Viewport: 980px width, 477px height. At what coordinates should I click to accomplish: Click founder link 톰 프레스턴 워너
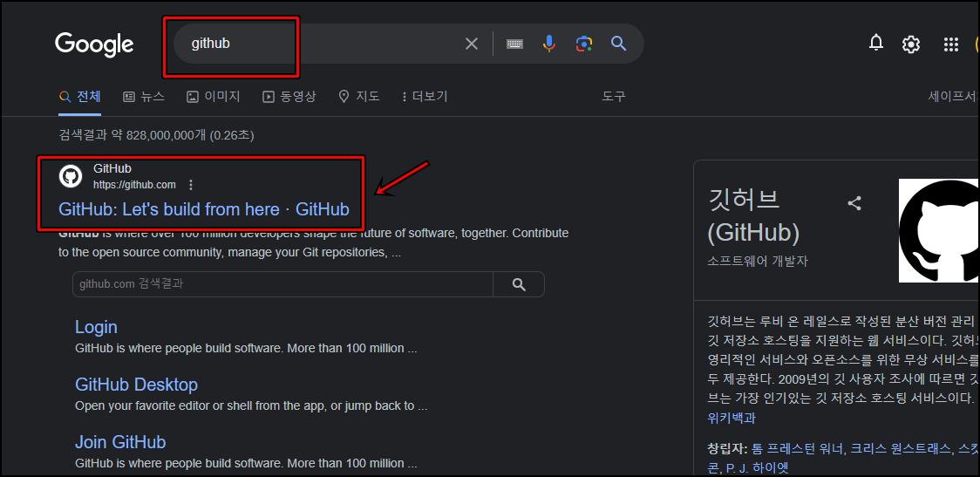coord(798,449)
